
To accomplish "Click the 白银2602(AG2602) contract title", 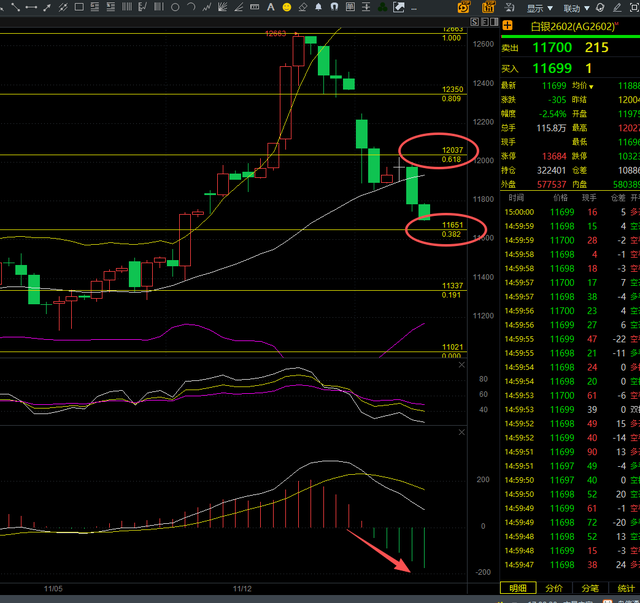I will pos(572,27).
